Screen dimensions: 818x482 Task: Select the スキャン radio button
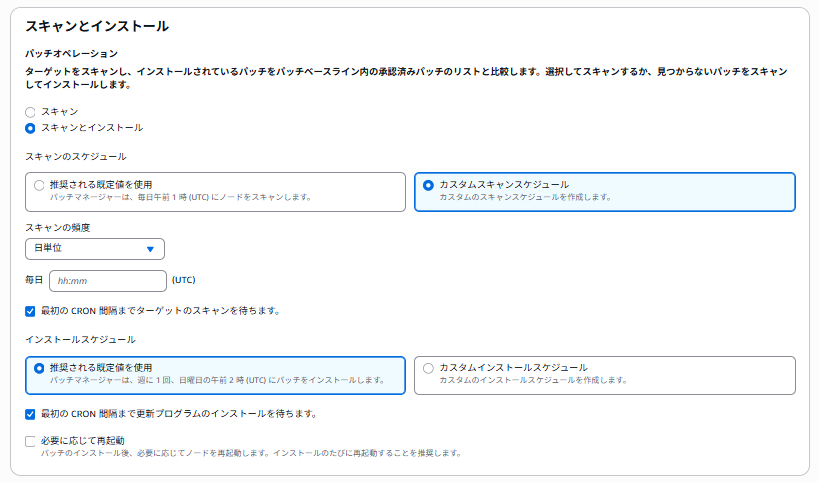point(30,112)
